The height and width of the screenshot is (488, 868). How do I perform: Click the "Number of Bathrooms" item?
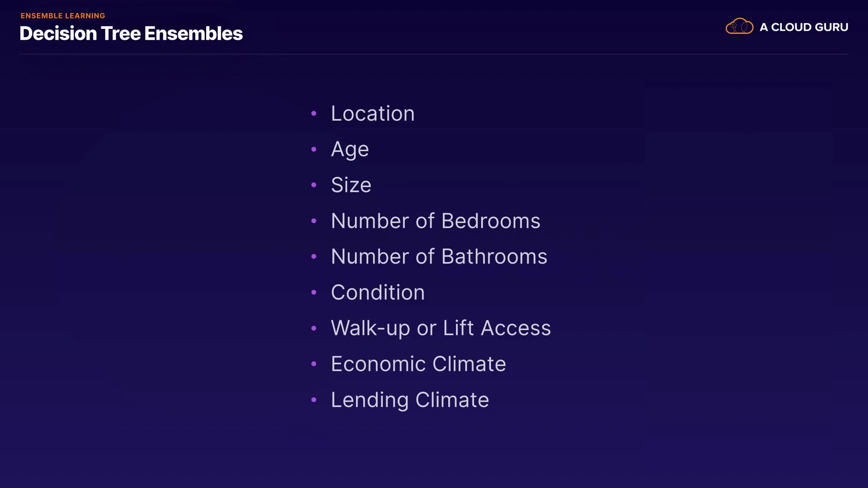click(439, 257)
